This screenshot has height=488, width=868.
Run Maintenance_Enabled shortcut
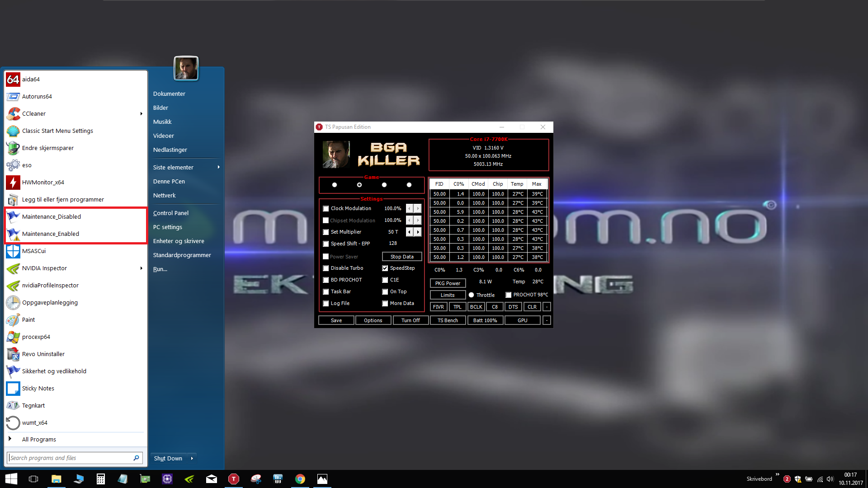pyautogui.click(x=75, y=234)
